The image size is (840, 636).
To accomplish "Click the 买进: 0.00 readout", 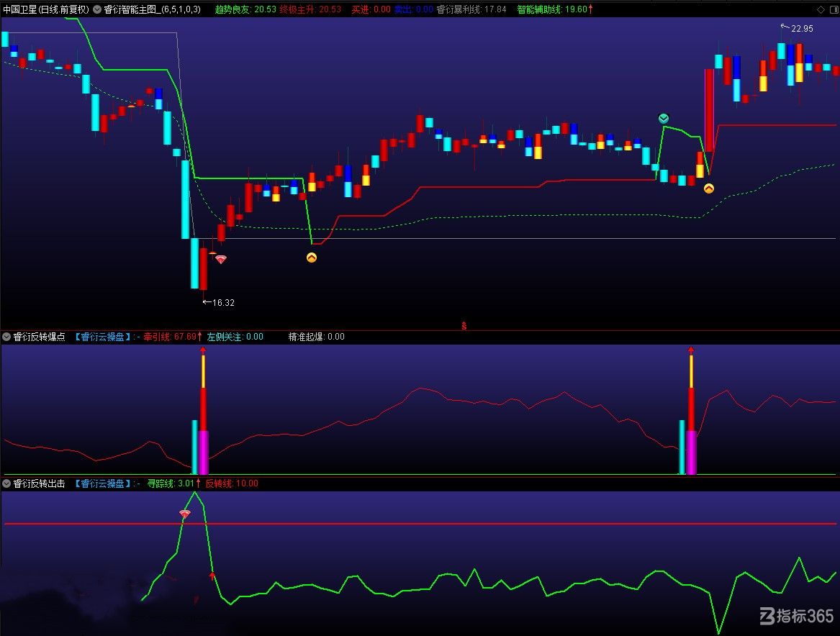I will (371, 9).
